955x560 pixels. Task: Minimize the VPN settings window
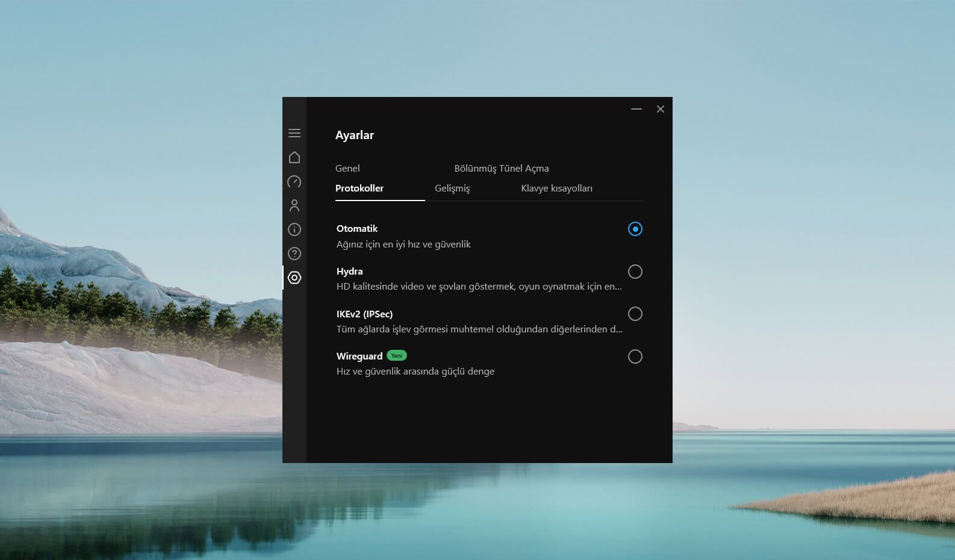pyautogui.click(x=636, y=109)
